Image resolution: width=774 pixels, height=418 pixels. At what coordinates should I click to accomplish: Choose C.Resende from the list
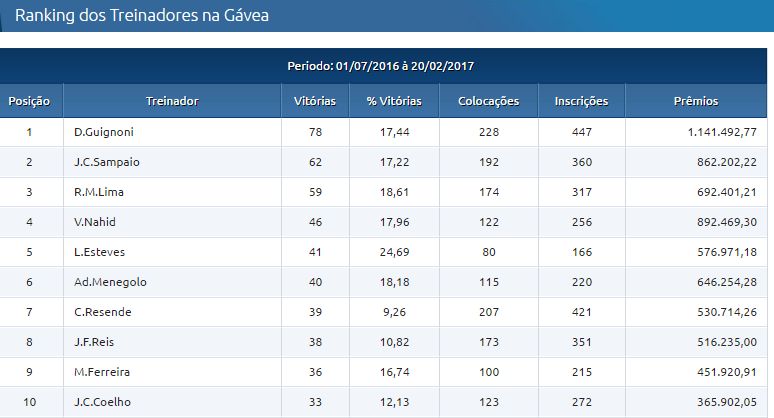click(x=103, y=312)
